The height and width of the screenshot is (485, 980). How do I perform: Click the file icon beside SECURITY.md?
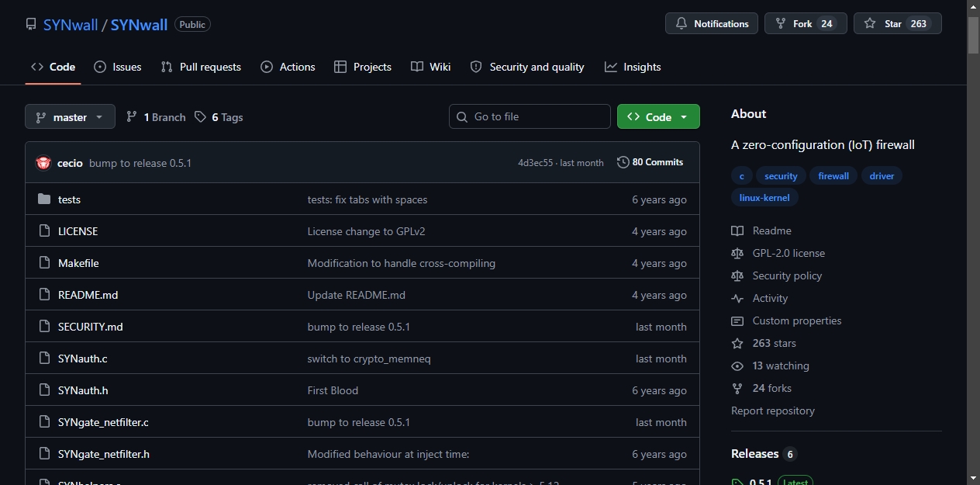tap(44, 327)
